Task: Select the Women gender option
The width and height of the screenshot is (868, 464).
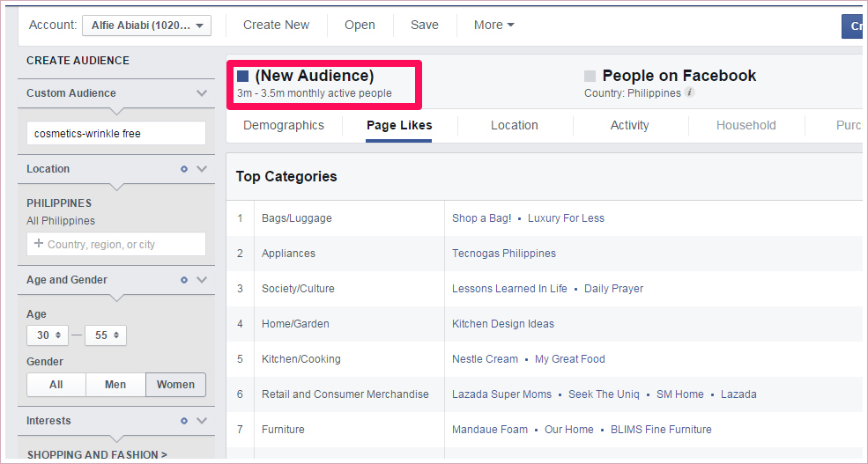Action: point(175,385)
